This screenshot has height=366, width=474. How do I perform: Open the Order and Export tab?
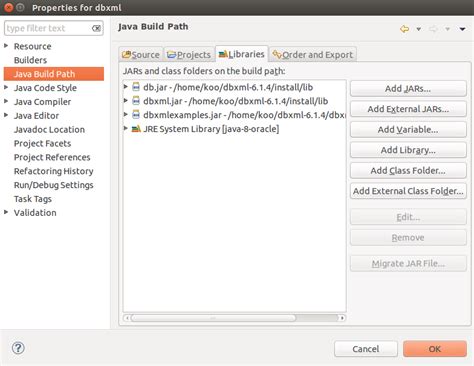[x=313, y=54]
